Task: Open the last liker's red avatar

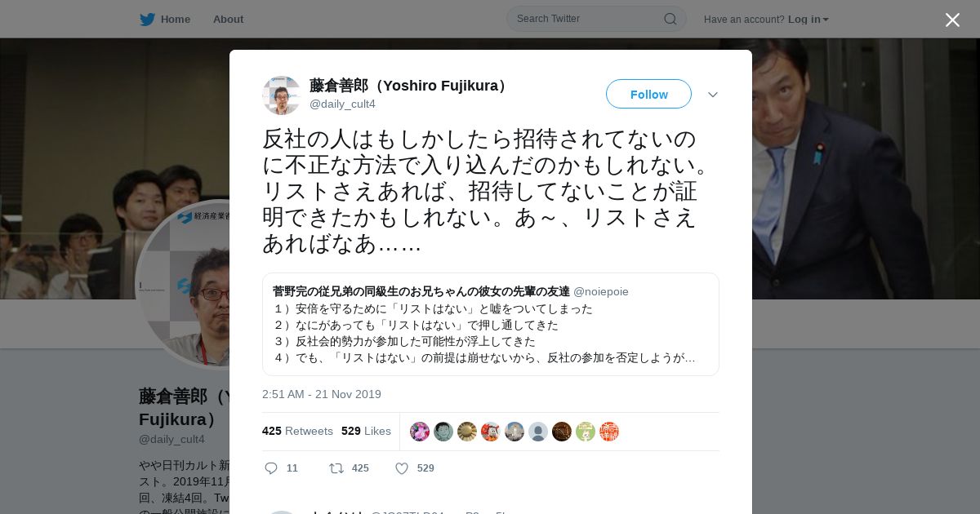Action: [609, 432]
